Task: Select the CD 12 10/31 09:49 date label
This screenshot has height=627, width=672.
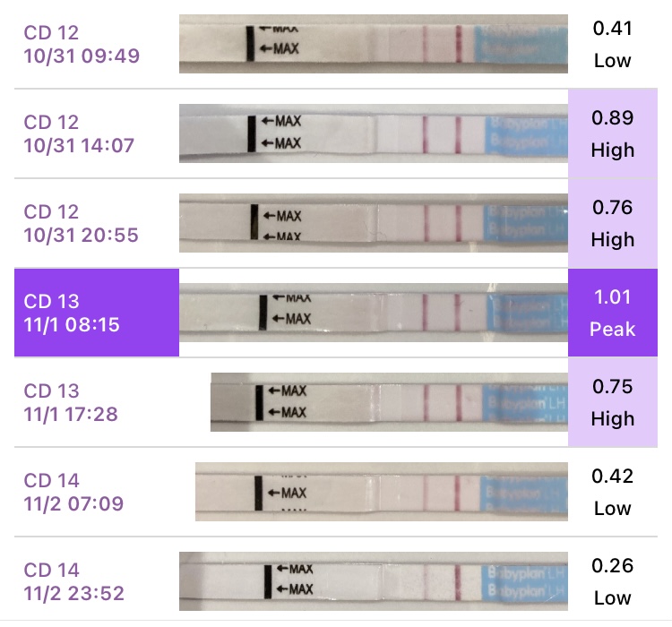Action: click(x=81, y=45)
